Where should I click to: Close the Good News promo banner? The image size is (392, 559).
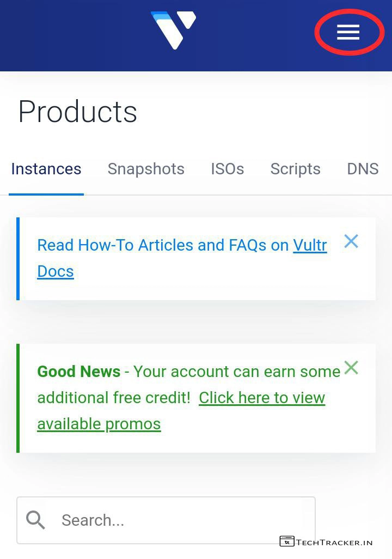[x=351, y=368]
